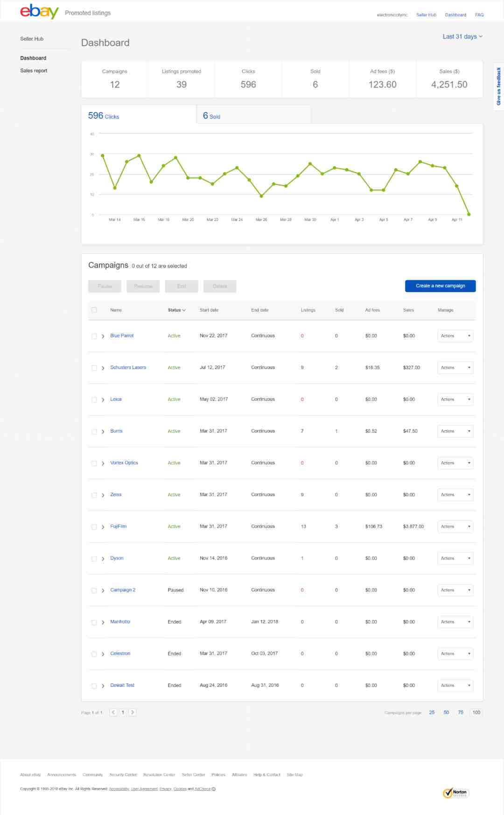504x815 pixels.
Task: Check the Schusters Lasers campaign checkbox
Action: 94,368
